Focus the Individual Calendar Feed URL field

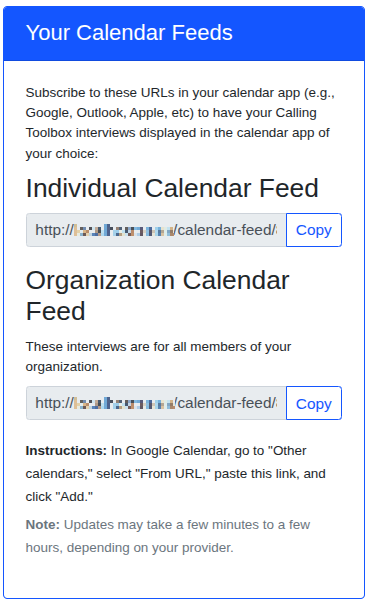(x=156, y=230)
